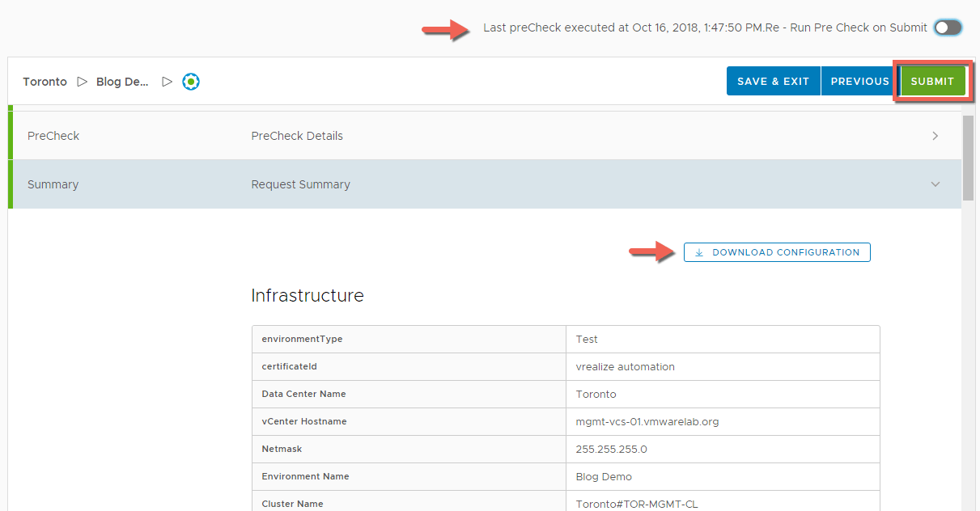Click the download icon for Download Configuration
The width and height of the screenshot is (980, 511).
699,252
